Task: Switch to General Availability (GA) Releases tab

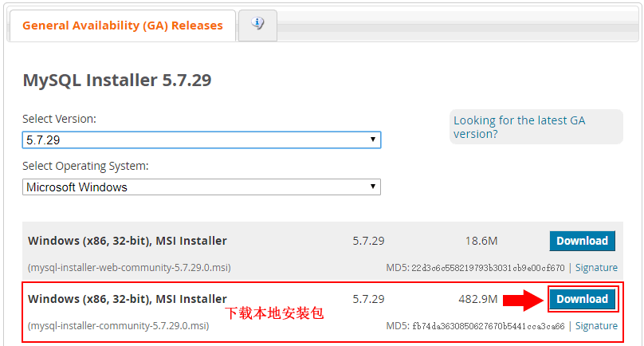Action: pos(122,26)
